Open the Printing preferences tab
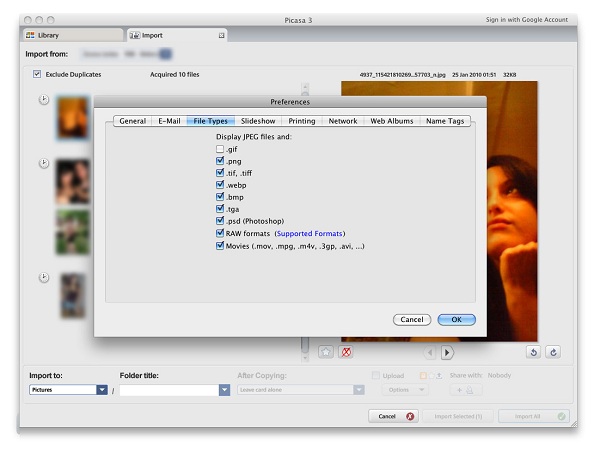The height and width of the screenshot is (451, 600). tap(302, 121)
